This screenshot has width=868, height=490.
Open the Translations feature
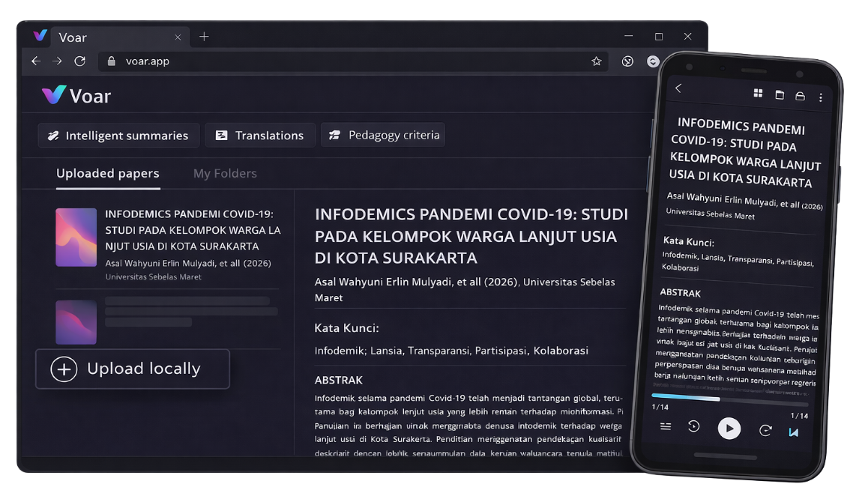[x=259, y=136]
